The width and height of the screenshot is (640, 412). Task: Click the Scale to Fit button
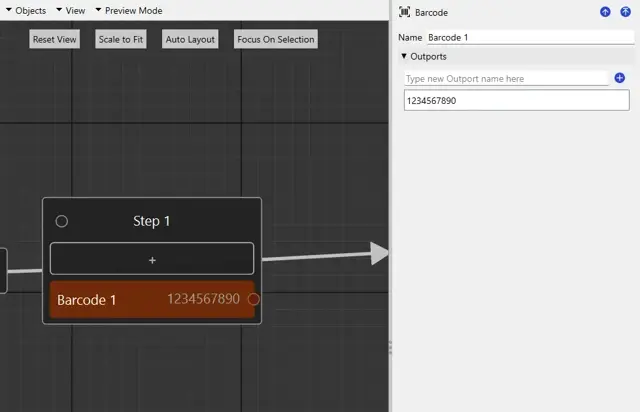(121, 39)
